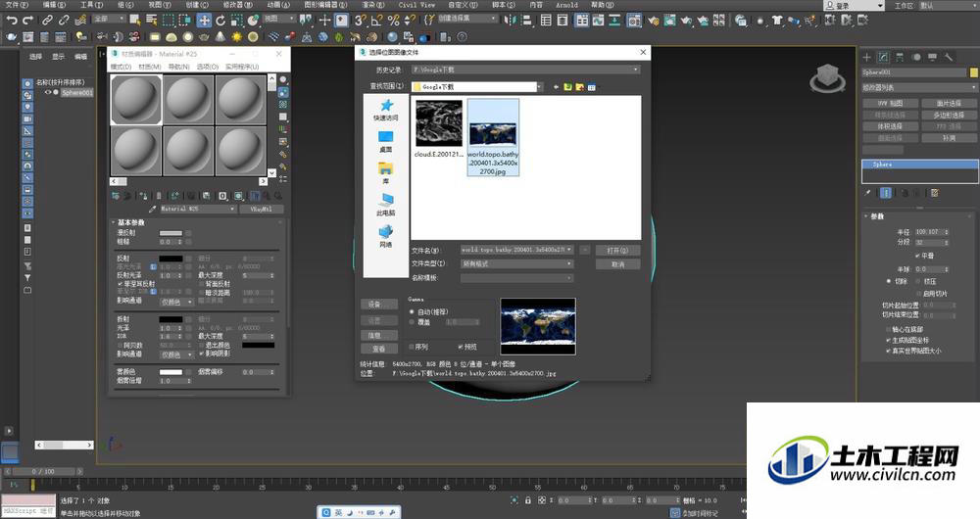The image size is (980, 519).
Task: Select the Unlink Selection tool
Action: (x=63, y=20)
